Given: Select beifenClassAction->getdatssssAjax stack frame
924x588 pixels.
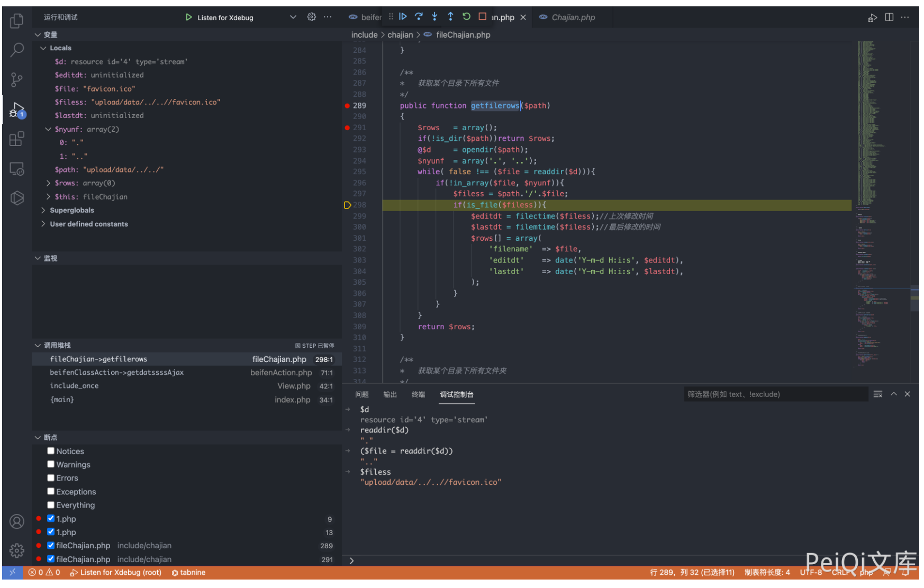Looking at the screenshot, I should pos(117,373).
